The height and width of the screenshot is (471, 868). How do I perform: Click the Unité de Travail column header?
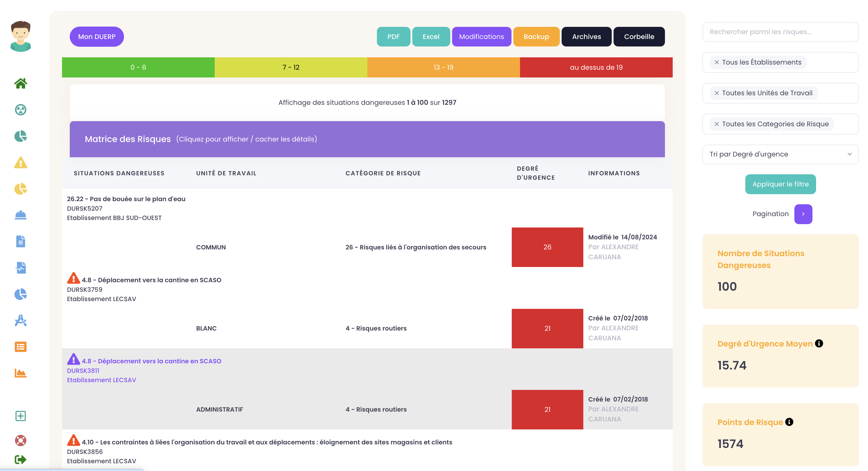click(226, 173)
